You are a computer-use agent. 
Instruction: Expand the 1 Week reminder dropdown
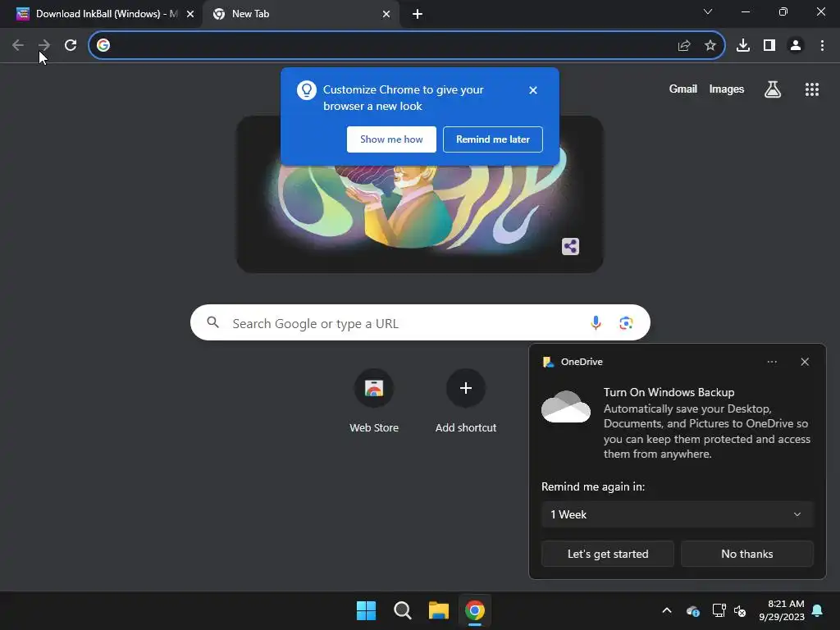tap(678, 514)
